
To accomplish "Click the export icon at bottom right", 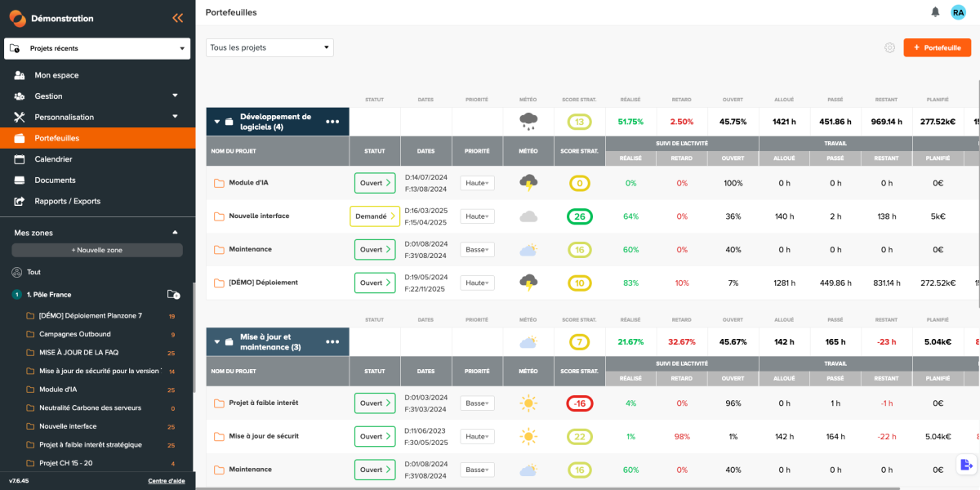I will tap(967, 465).
